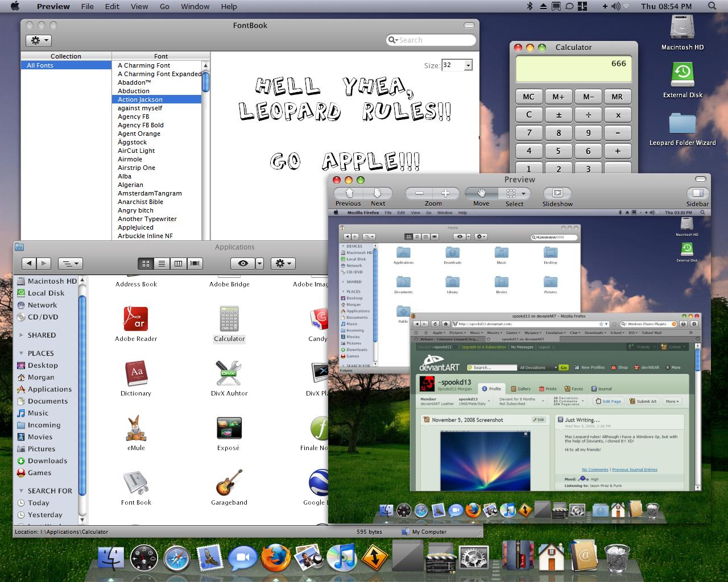Image resolution: width=728 pixels, height=582 pixels.
Task: Click the Slideshow button in Preview
Action: [557, 193]
